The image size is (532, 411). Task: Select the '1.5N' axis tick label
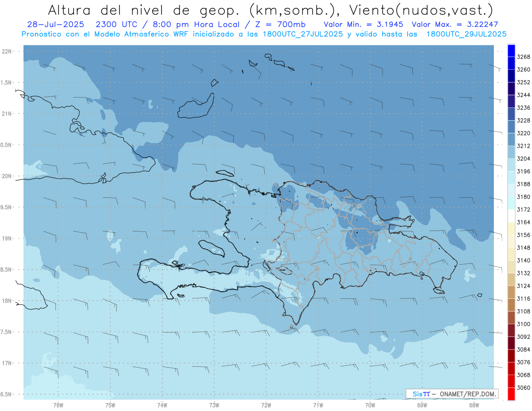click(x=6, y=82)
